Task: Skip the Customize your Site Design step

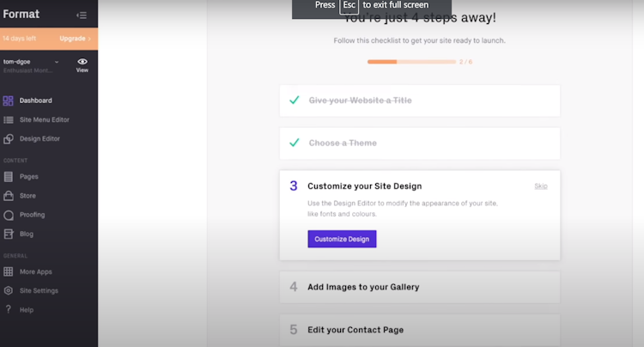Action: 541,186
